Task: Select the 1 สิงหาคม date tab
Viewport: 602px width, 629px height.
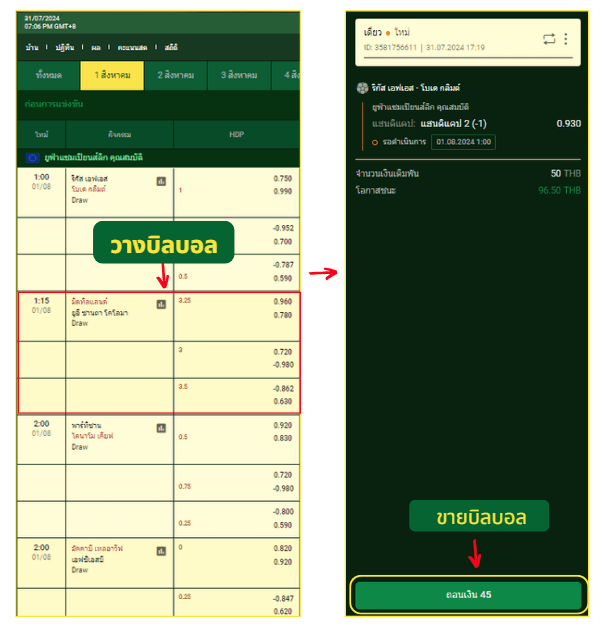Action: coord(112,75)
